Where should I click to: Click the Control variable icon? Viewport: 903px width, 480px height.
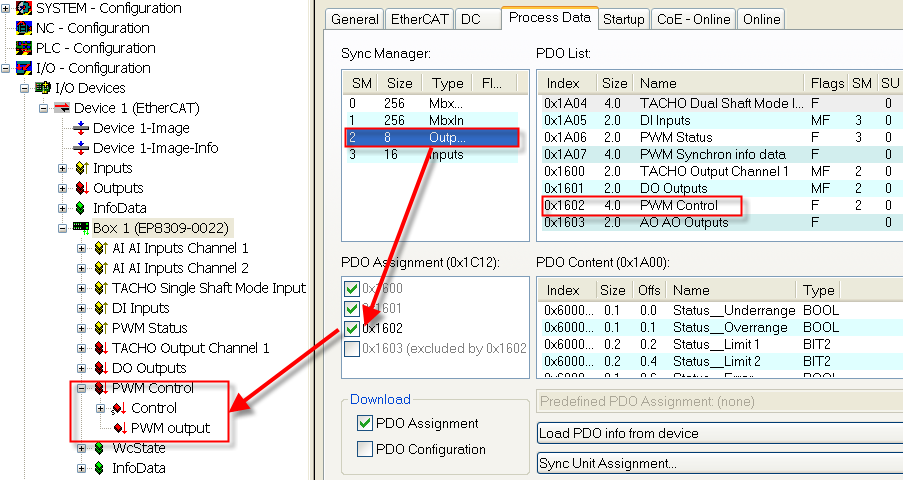click(119, 408)
